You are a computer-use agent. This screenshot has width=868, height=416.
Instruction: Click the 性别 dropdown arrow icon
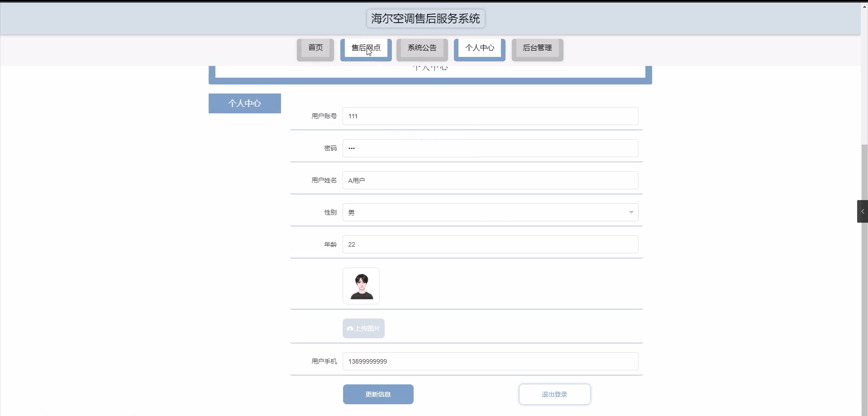[x=631, y=212]
